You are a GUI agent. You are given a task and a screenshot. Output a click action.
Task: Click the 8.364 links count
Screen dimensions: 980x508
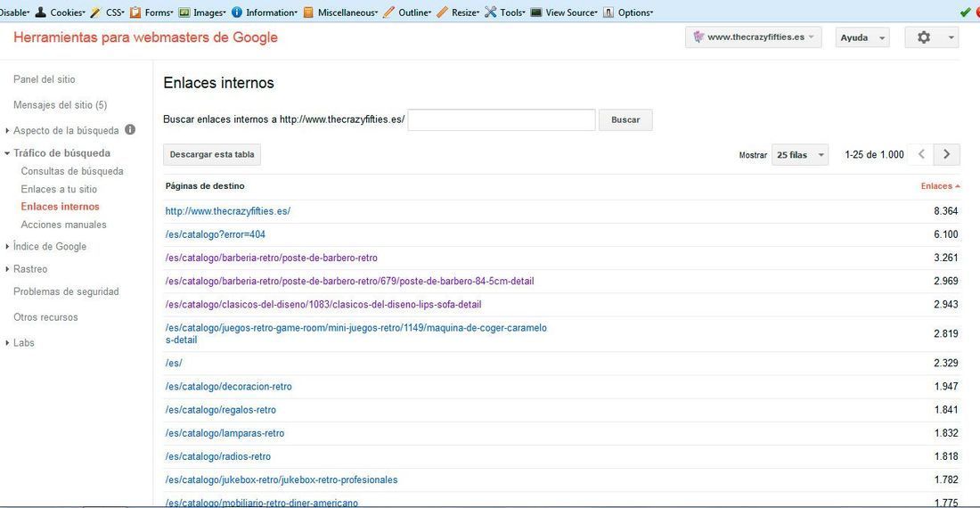[x=945, y=211]
